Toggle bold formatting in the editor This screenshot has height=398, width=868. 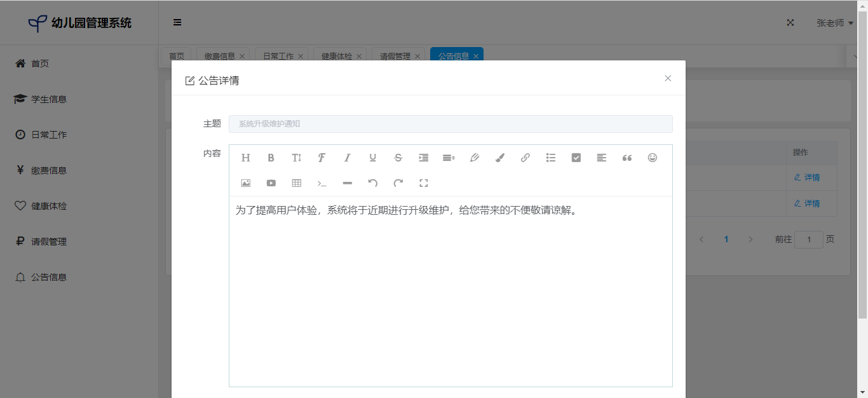click(x=271, y=158)
